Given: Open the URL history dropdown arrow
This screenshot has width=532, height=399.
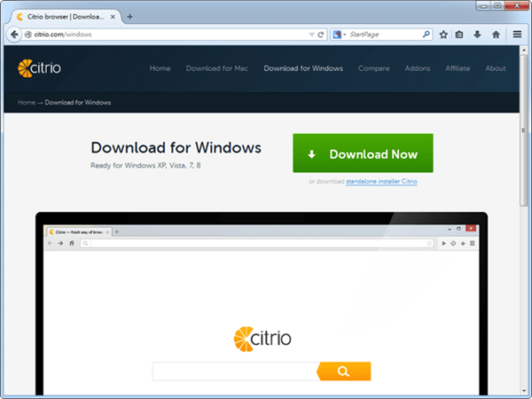Looking at the screenshot, I should pyautogui.click(x=311, y=35).
